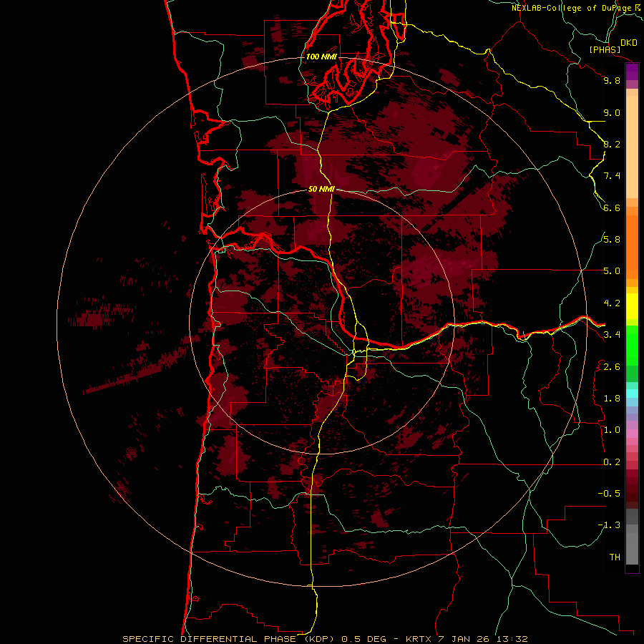Image resolution: width=644 pixels, height=644 pixels.
Task: Click the 1.0 scale value
Action: 612,430
